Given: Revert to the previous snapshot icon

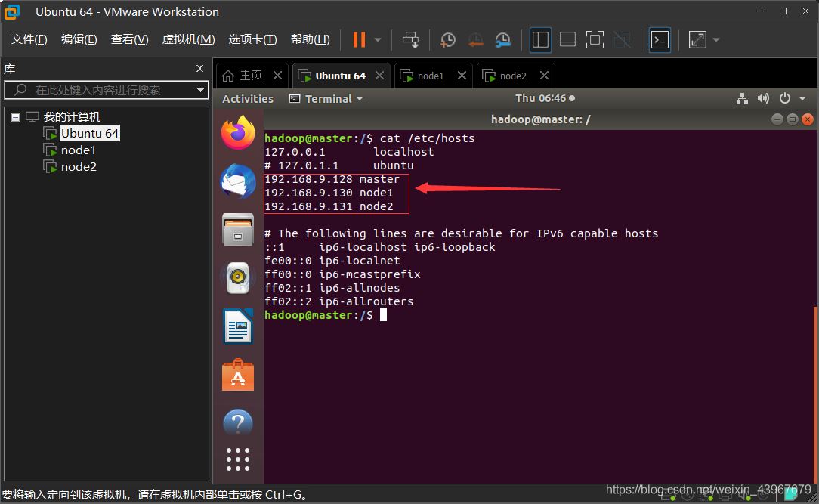Looking at the screenshot, I should coord(475,39).
